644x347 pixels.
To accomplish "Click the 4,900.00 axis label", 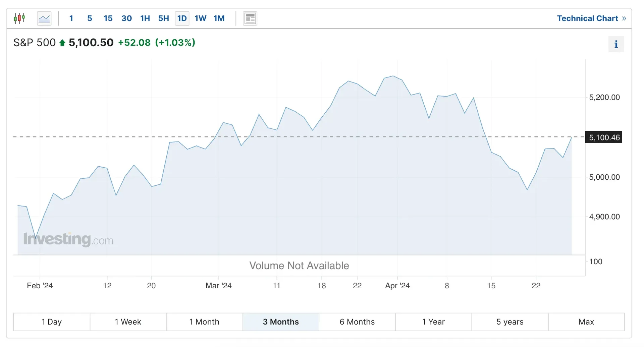I will point(604,217).
